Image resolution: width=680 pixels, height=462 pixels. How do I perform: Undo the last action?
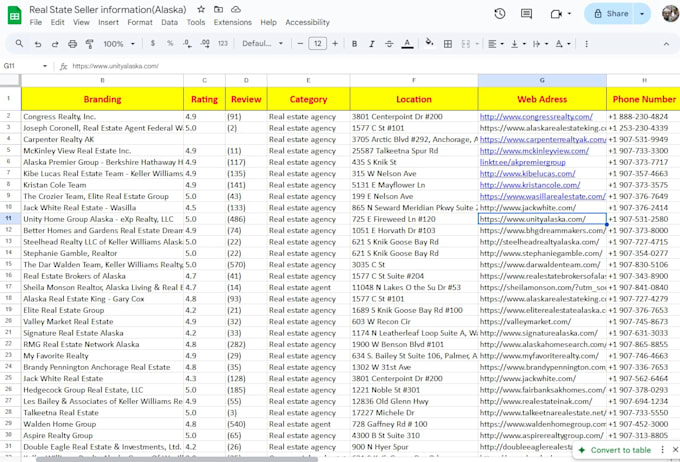click(38, 44)
